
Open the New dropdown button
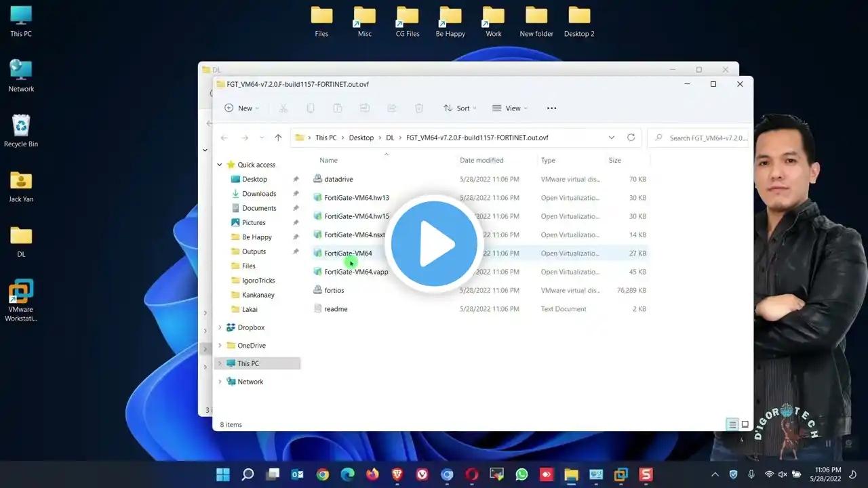point(242,108)
